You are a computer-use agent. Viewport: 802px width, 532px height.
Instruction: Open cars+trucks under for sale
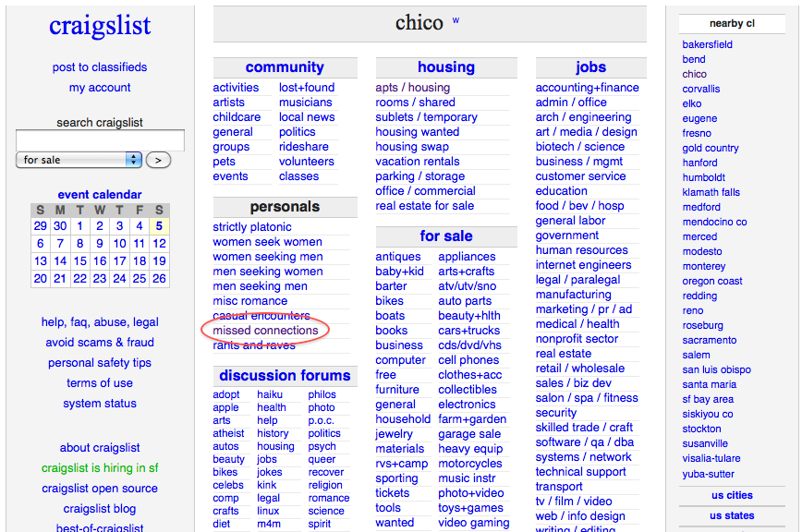coord(469,331)
